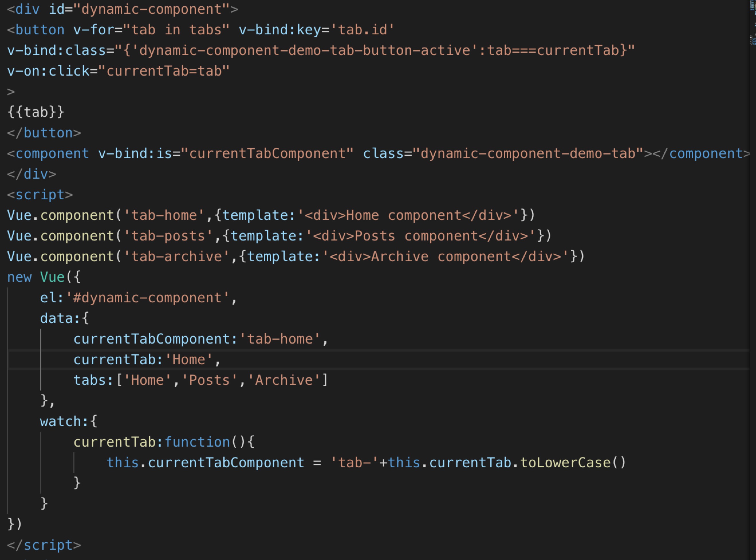Click the v-on:click="currentTab=tab" line
This screenshot has height=560, width=756.
click(x=118, y=71)
